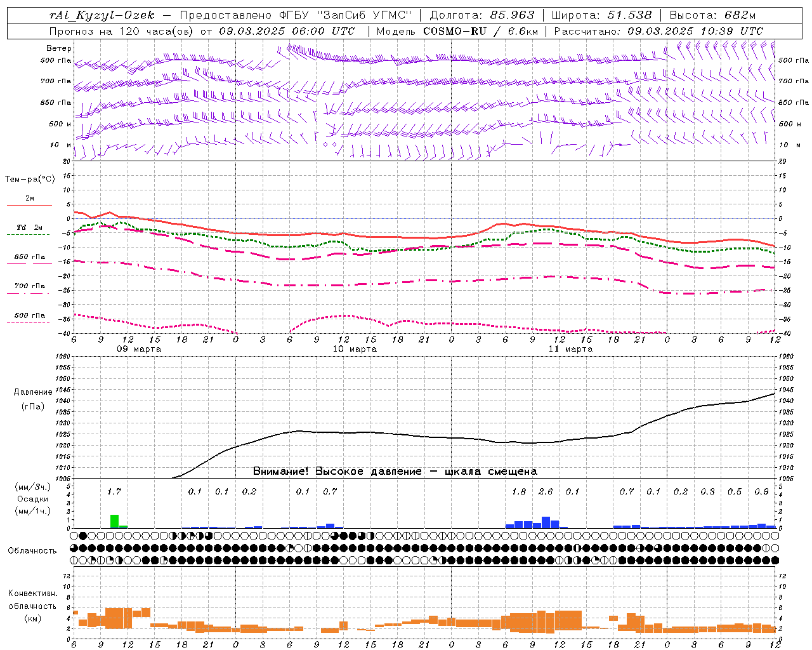Click the Ветер panel label
This screenshot has height=650, width=812.
(x=59, y=48)
